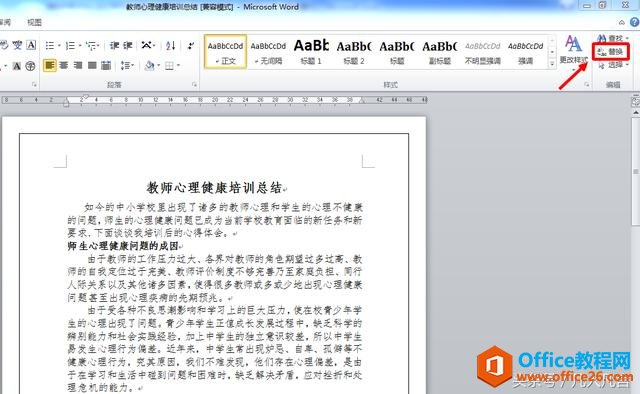The width and height of the screenshot is (640, 394).
Task: Click the paint bucket shading icon
Action: pyautogui.click(x=149, y=65)
